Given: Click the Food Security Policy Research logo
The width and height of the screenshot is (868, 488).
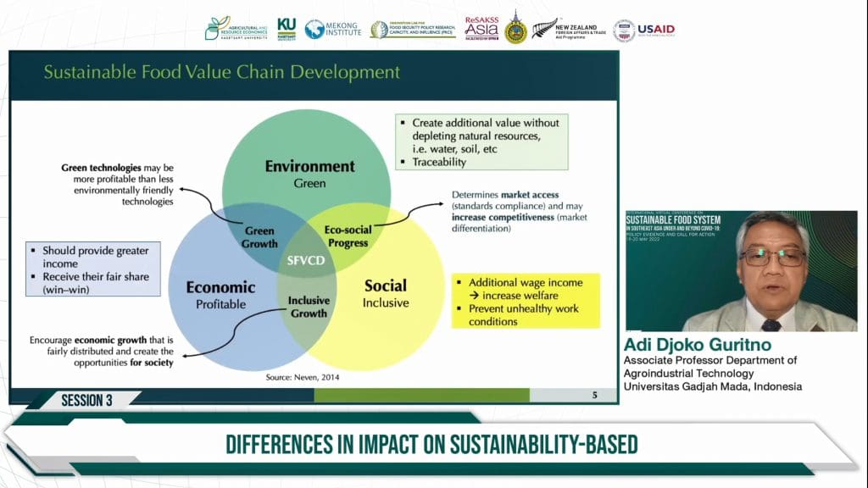Looking at the screenshot, I should pyautogui.click(x=413, y=29).
